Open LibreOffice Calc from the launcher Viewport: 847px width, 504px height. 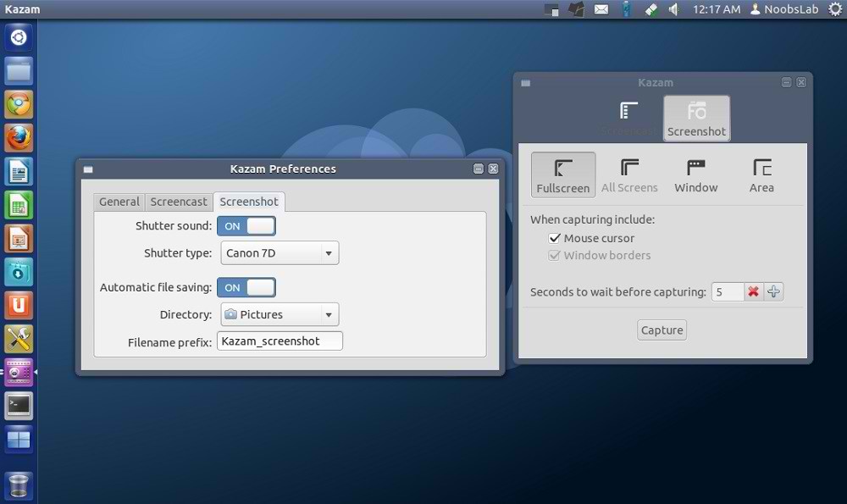click(19, 205)
